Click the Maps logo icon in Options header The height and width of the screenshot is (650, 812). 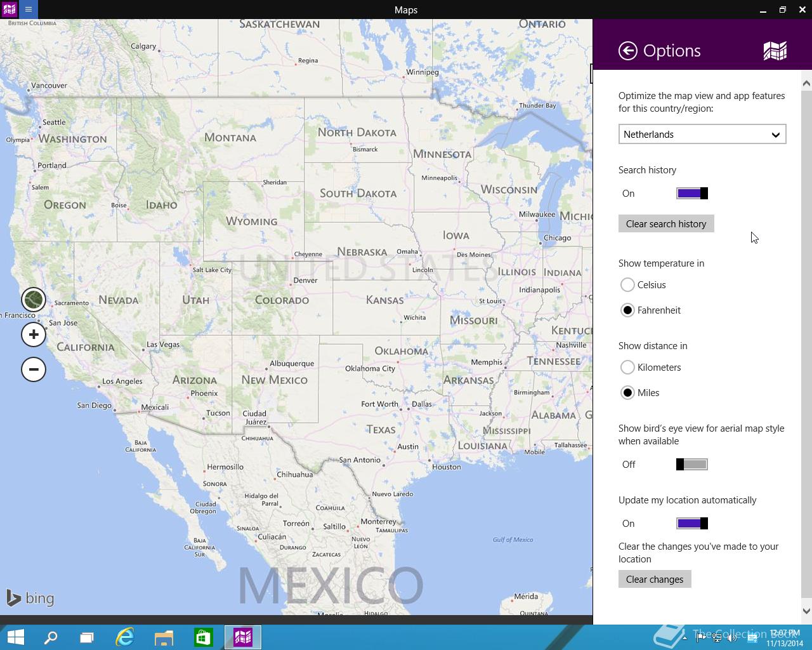click(x=775, y=51)
